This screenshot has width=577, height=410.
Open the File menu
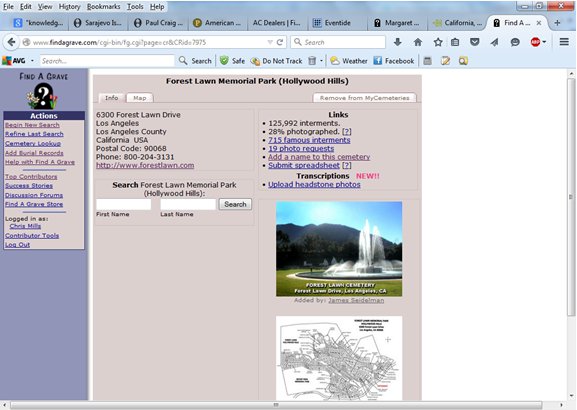tap(8, 7)
